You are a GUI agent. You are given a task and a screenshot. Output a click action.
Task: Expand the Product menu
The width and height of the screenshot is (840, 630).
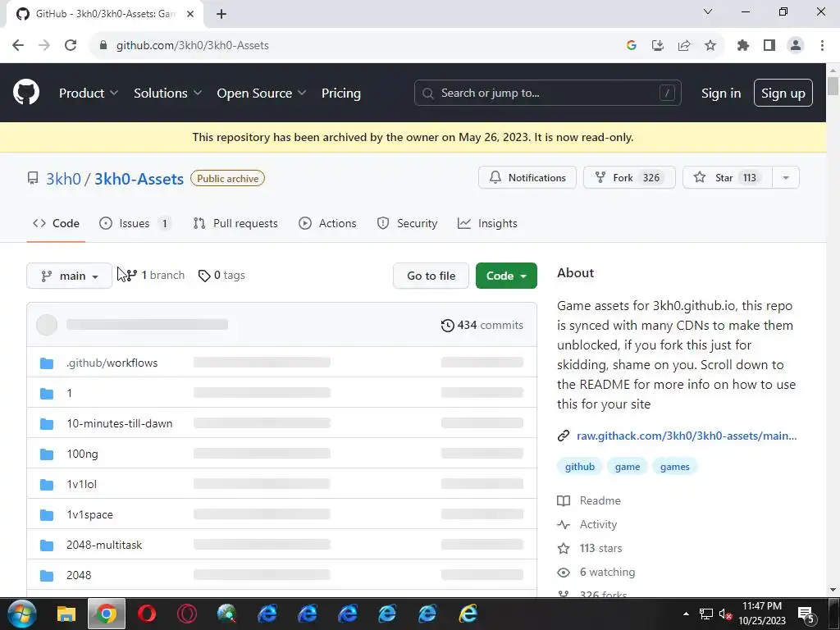click(x=89, y=94)
